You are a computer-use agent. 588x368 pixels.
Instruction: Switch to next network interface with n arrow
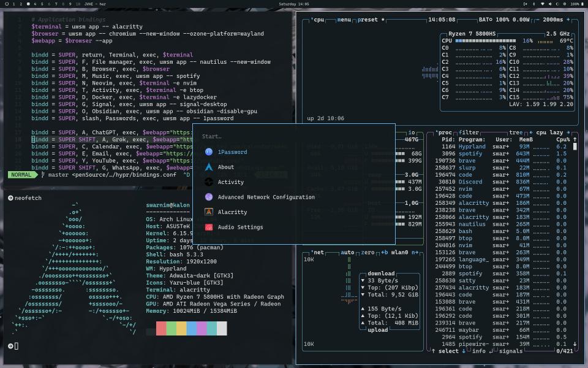tap(415, 252)
